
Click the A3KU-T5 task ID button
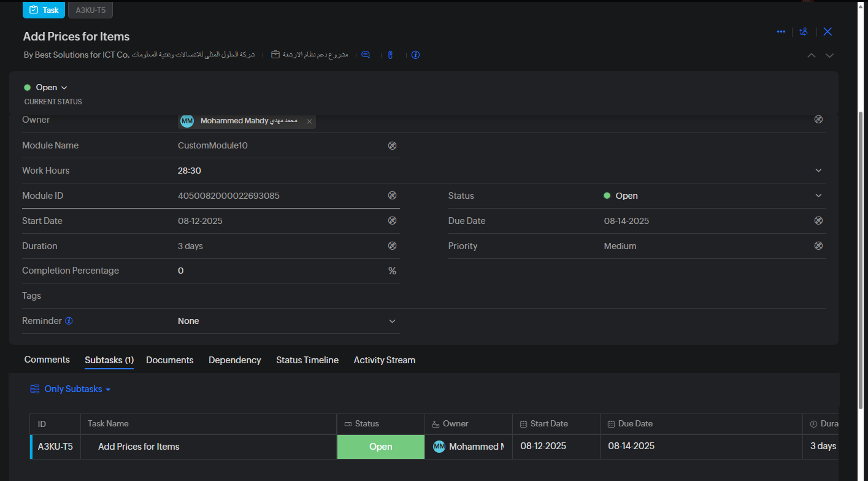coord(90,10)
